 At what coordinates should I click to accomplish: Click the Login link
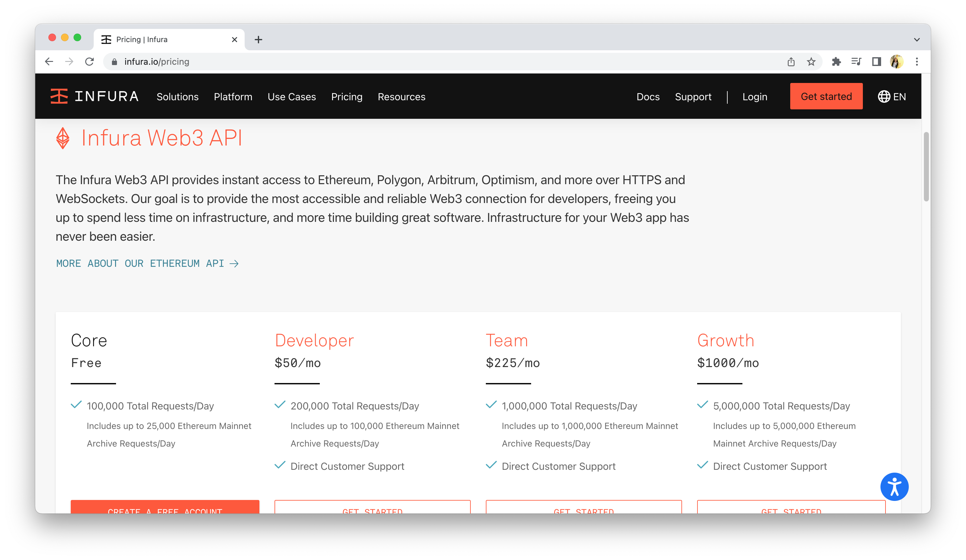pos(755,96)
